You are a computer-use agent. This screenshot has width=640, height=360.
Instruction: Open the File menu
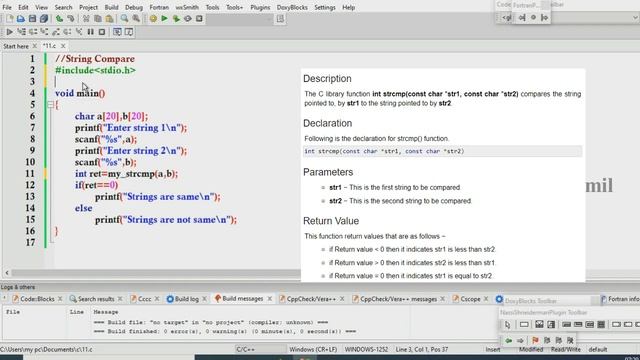(x=7, y=7)
